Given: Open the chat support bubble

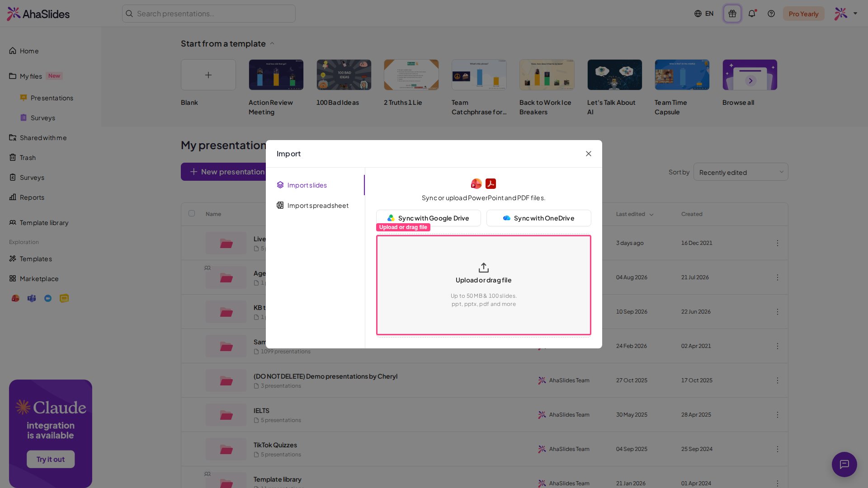Looking at the screenshot, I should pyautogui.click(x=844, y=464).
